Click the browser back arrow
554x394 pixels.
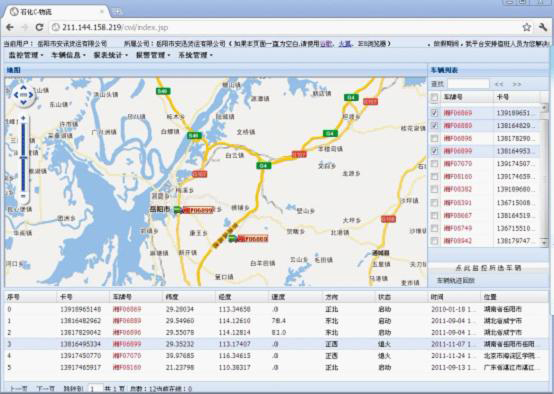10,27
